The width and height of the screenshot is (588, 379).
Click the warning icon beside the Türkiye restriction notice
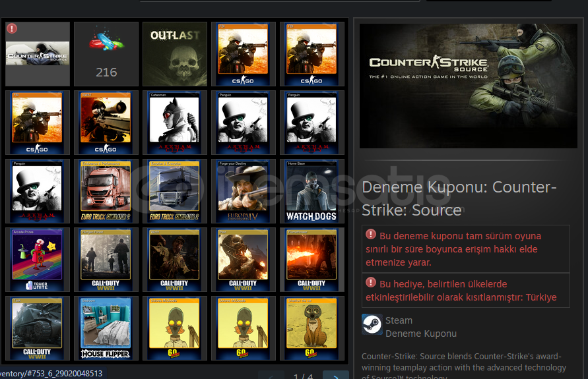pyautogui.click(x=371, y=282)
